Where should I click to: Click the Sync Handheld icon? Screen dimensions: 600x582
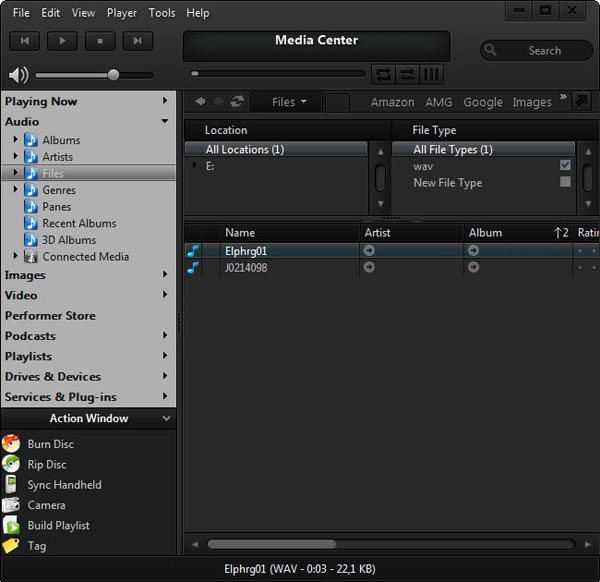click(x=11, y=484)
